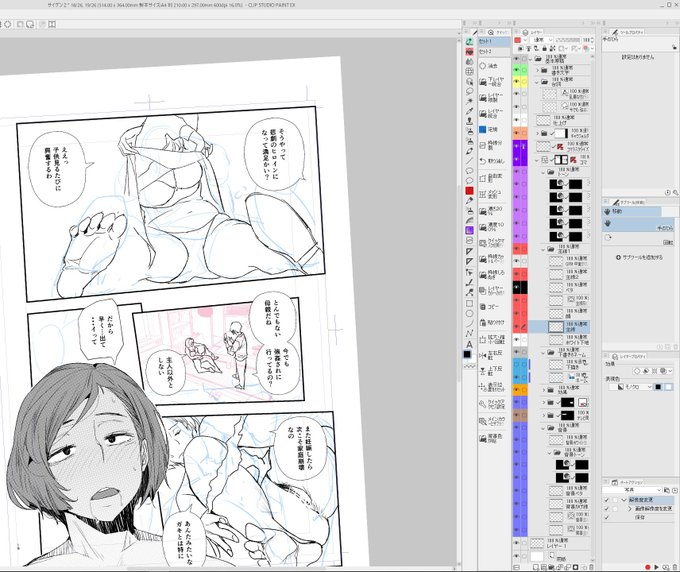Select the red highlighted Hand move tool
The width and height of the screenshot is (680, 572).
[x=469, y=52]
